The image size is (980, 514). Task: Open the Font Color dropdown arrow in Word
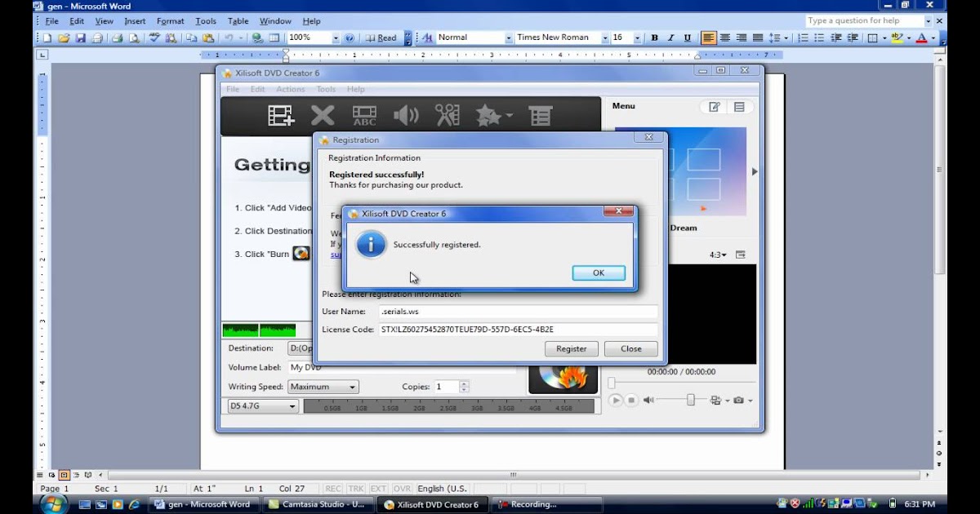click(x=933, y=38)
